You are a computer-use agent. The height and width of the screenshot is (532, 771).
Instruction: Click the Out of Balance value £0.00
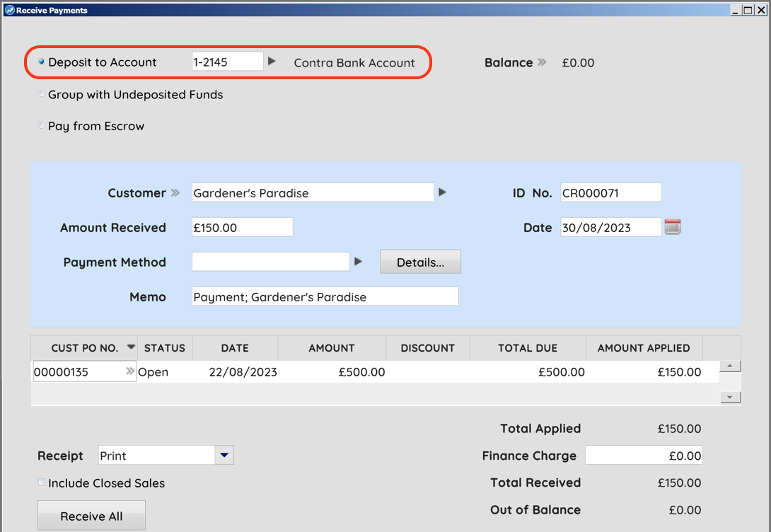click(x=685, y=510)
